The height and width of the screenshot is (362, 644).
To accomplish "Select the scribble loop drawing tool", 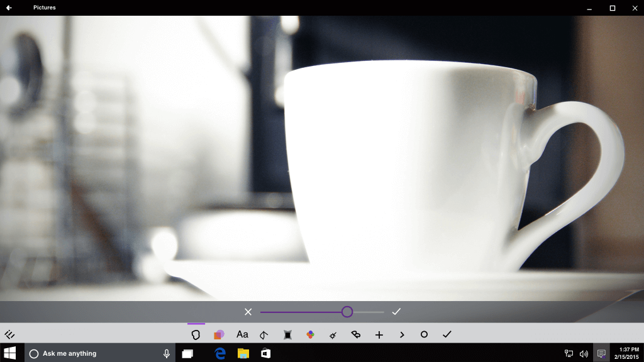I will [356, 334].
